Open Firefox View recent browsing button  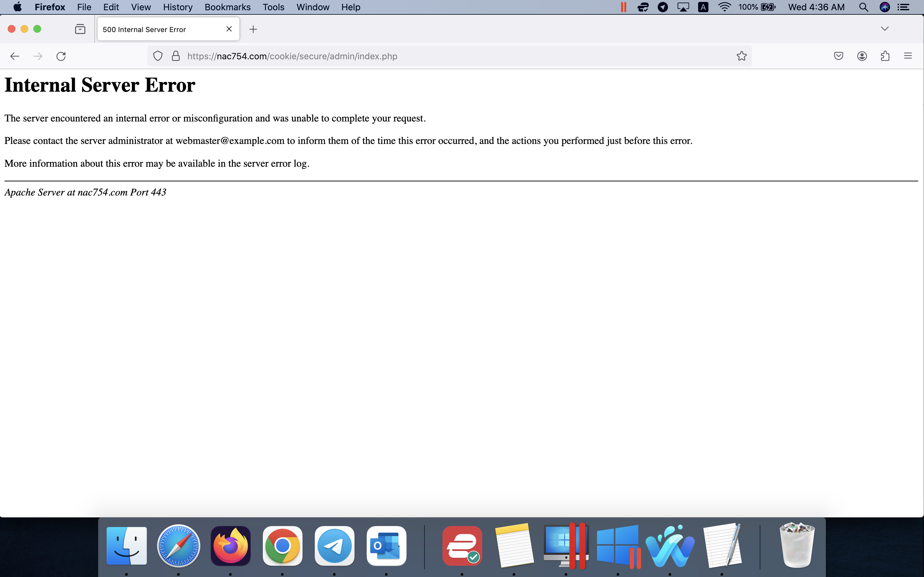80,29
